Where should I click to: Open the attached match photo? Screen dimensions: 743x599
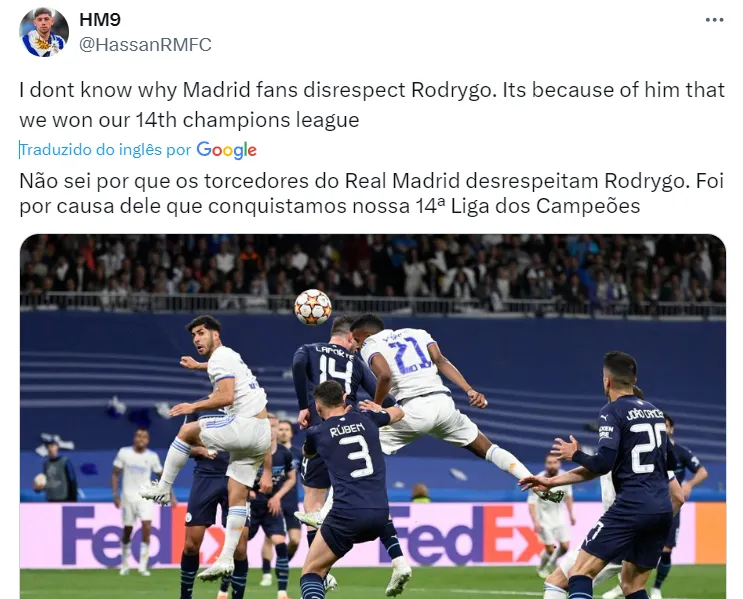[x=372, y=417]
